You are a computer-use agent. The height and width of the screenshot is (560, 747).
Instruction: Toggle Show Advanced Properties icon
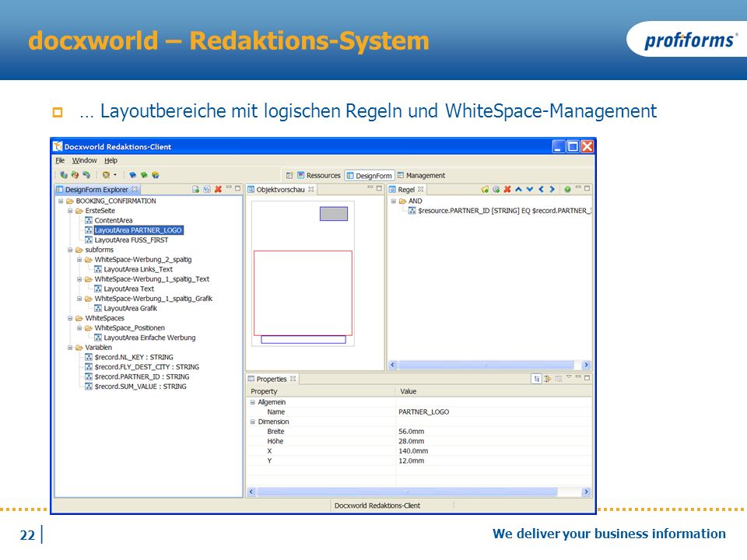[x=547, y=379]
